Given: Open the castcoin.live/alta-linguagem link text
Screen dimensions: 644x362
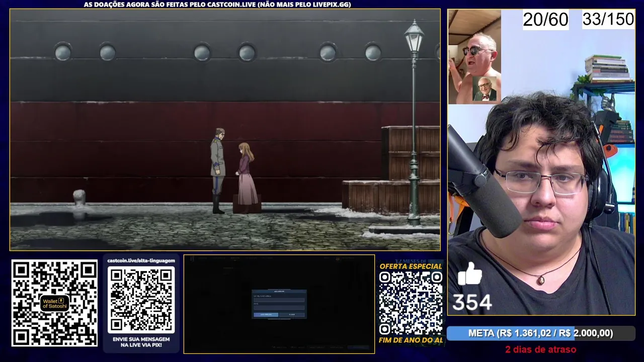Looking at the screenshot, I should [x=141, y=260].
